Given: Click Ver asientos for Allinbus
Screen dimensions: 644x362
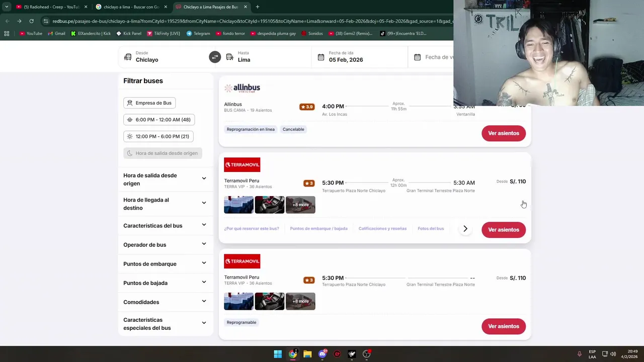Looking at the screenshot, I should click(x=504, y=133).
